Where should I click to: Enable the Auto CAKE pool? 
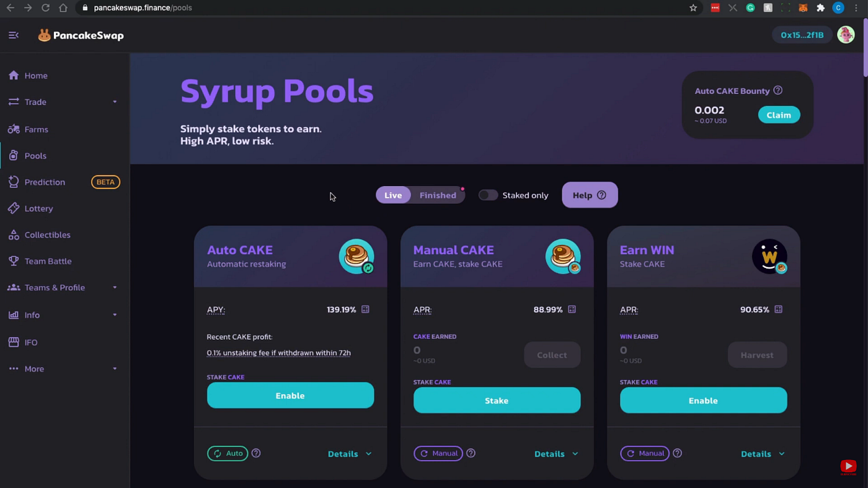(x=290, y=396)
